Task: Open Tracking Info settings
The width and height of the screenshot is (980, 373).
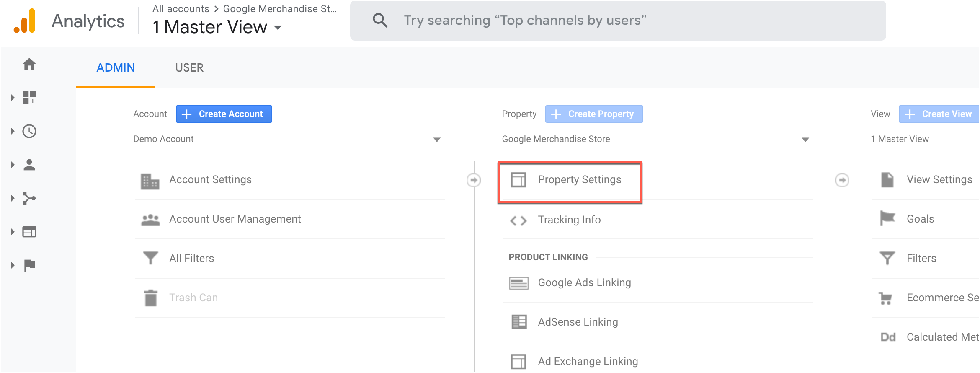Action: (569, 220)
